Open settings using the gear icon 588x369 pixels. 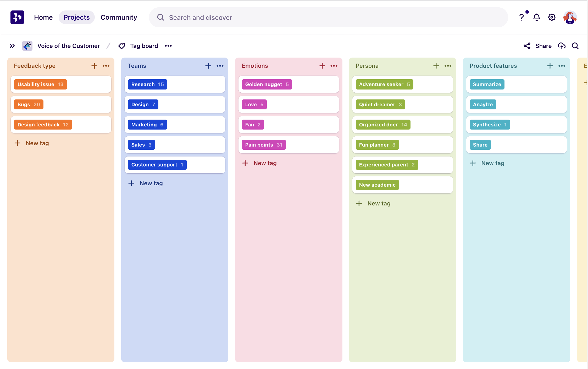point(552,17)
